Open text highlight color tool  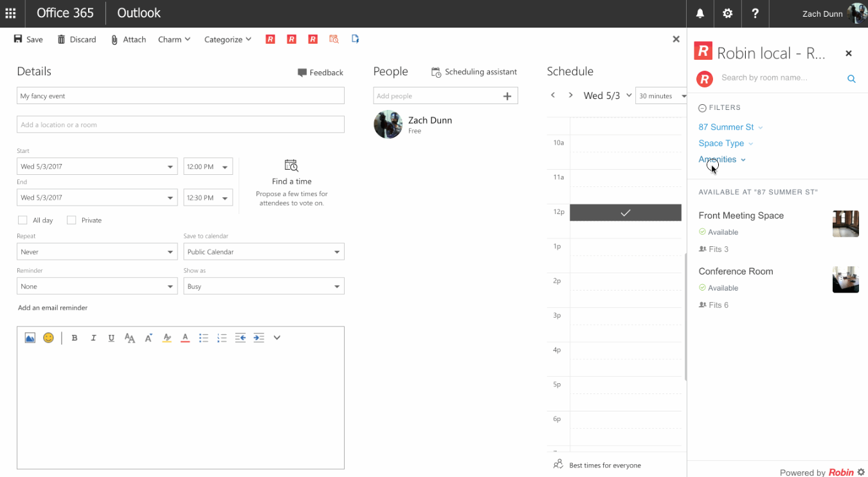(x=167, y=337)
